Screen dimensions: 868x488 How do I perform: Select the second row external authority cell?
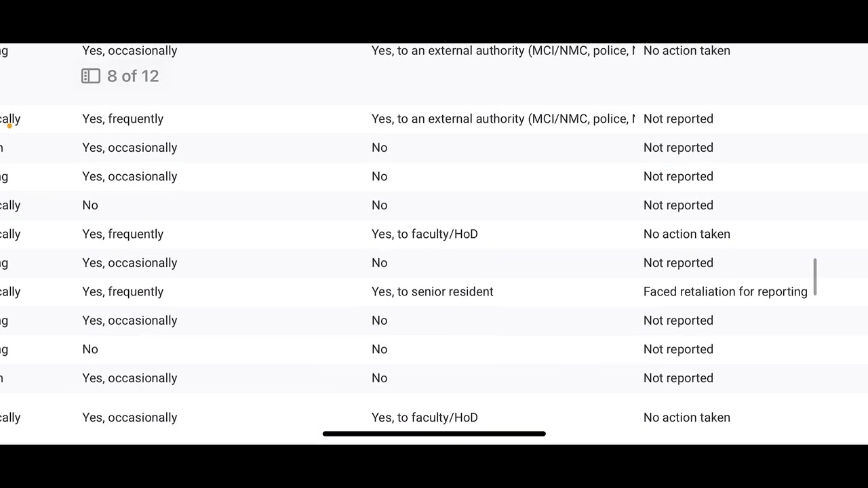503,119
